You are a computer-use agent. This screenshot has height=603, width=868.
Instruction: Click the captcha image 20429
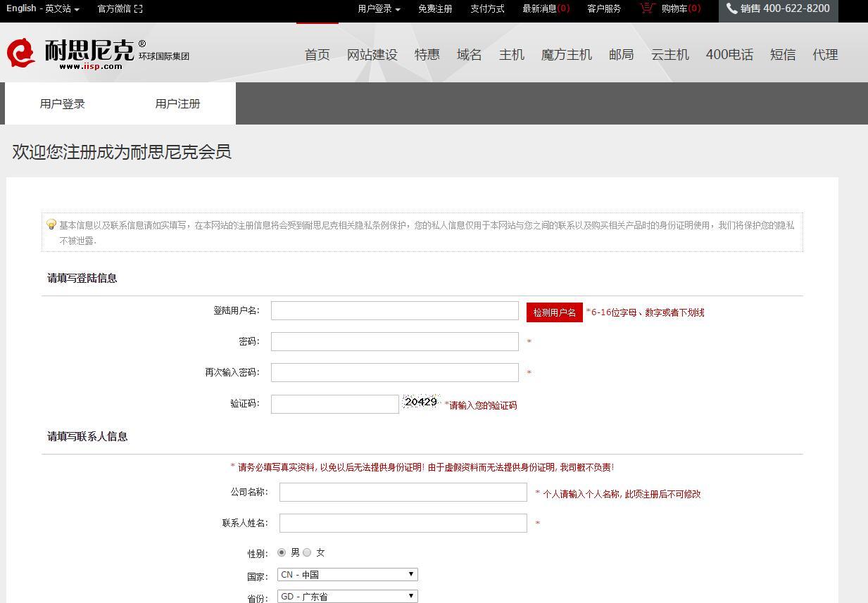421,402
